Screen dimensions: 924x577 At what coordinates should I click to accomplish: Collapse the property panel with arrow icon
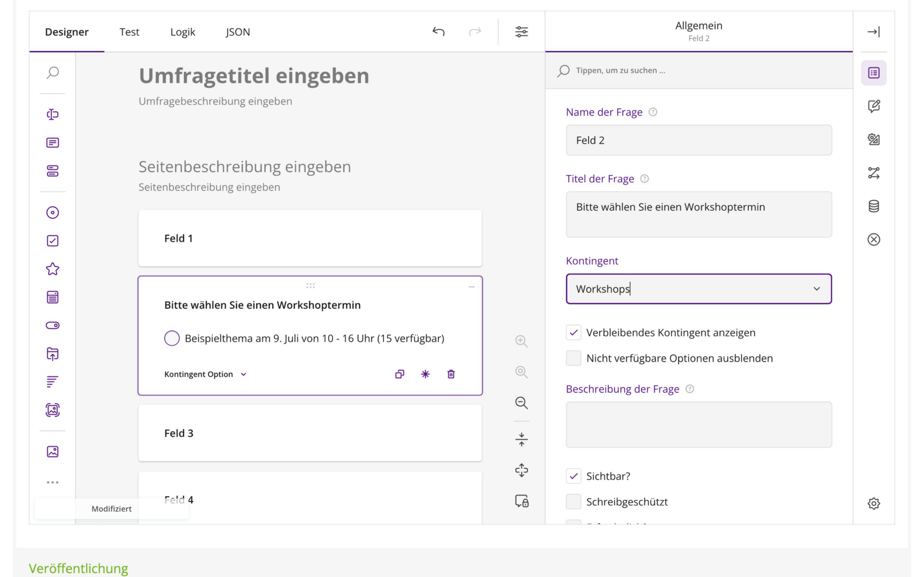[874, 32]
